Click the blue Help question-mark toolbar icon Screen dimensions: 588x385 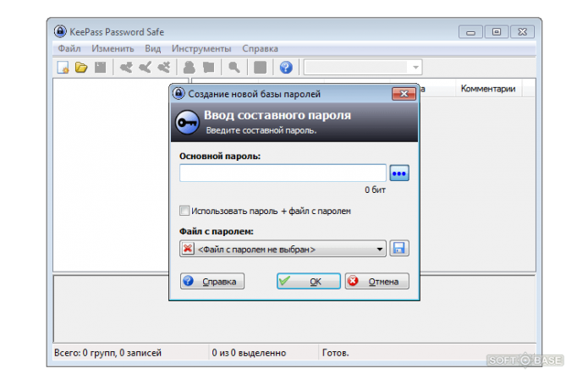pos(286,68)
